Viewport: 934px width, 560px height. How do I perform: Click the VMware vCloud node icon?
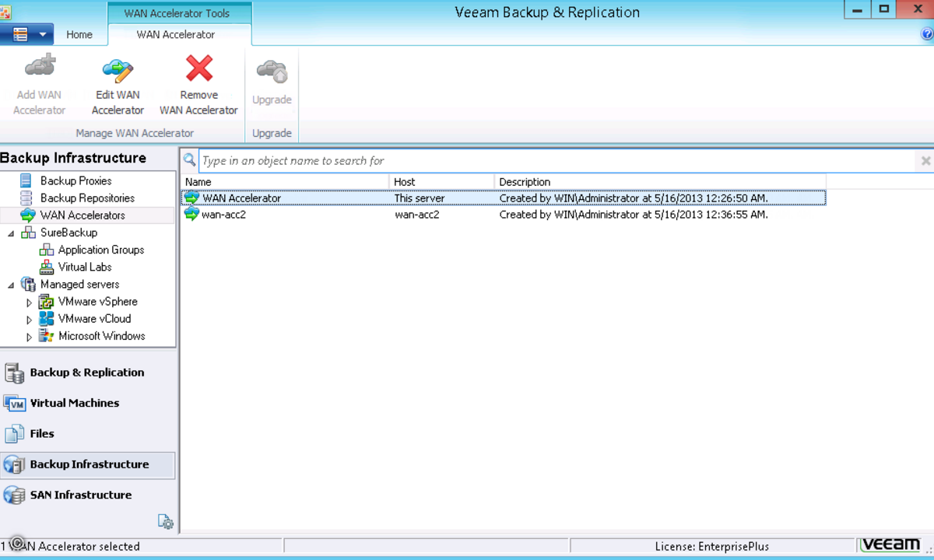point(46,318)
